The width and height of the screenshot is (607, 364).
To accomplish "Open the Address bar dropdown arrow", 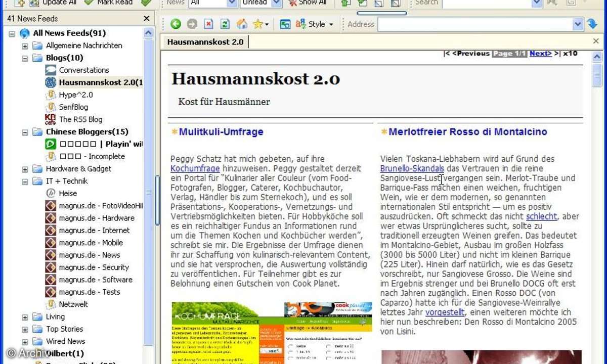I will (578, 24).
